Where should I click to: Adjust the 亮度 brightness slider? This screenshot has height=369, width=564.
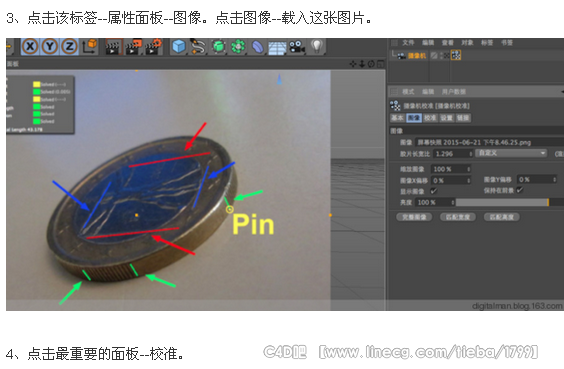[509, 202]
